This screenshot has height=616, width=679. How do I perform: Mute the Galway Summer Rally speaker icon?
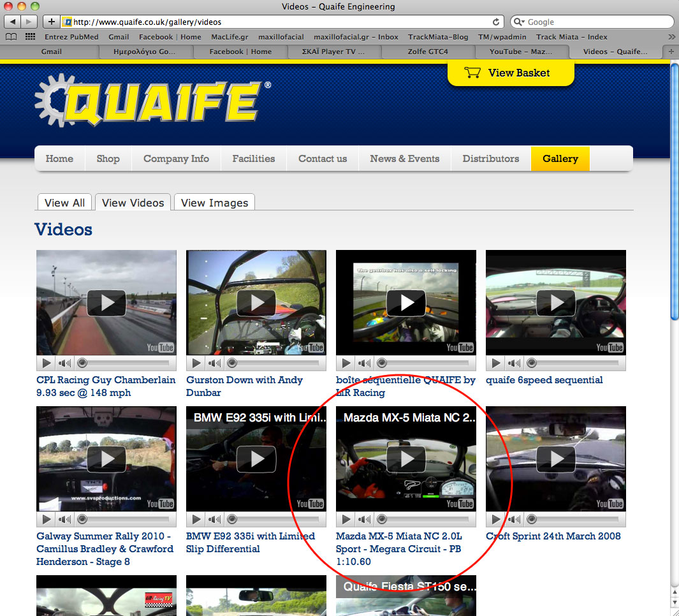[64, 519]
